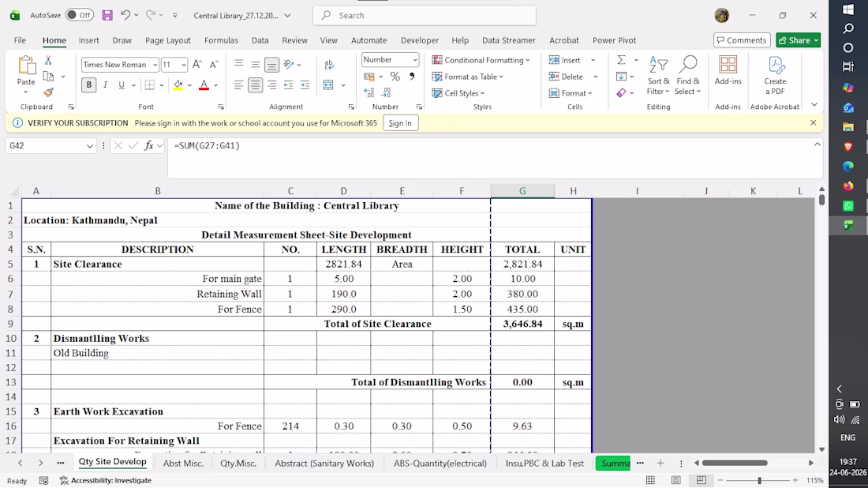
Task: Open the Number format dropdown
Action: tap(414, 60)
